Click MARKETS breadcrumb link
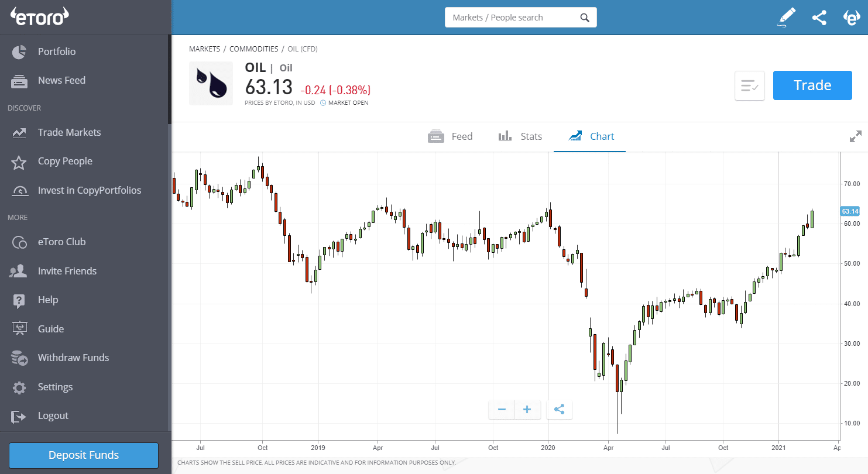 205,49
